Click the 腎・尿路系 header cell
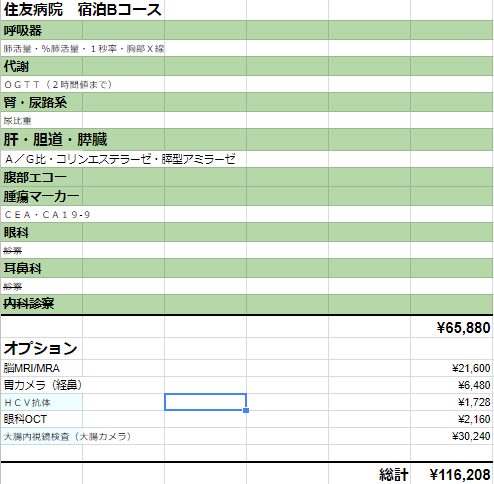This screenshot has height=484, width=494. coord(42,102)
